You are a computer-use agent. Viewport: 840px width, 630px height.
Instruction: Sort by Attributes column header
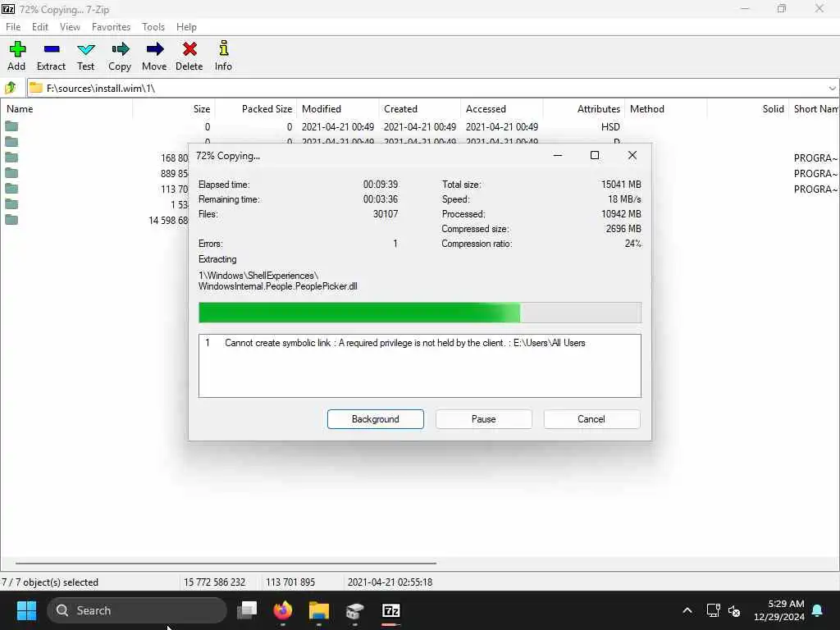point(584,109)
